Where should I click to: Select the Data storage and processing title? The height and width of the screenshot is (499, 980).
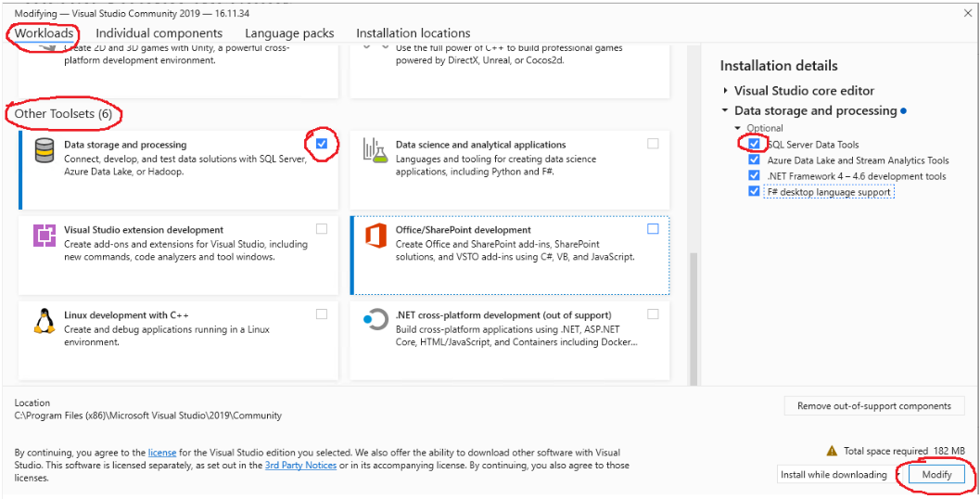coord(125,145)
